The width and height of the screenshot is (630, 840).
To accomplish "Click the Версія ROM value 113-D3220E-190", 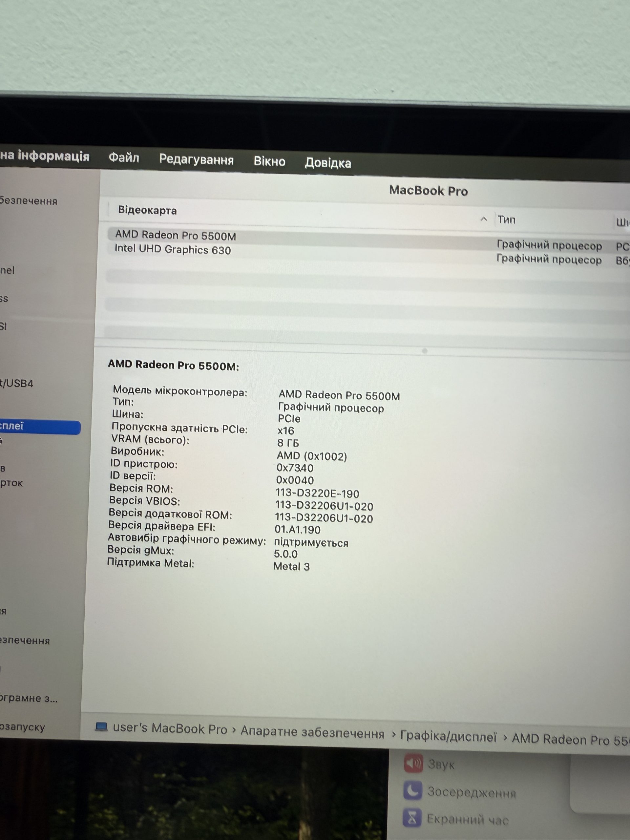I will coord(317,493).
